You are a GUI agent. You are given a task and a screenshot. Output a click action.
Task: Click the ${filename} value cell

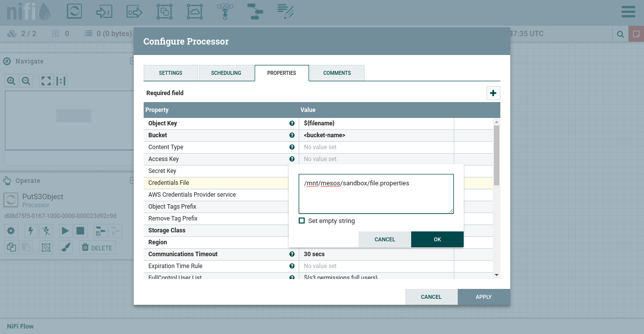coord(376,123)
